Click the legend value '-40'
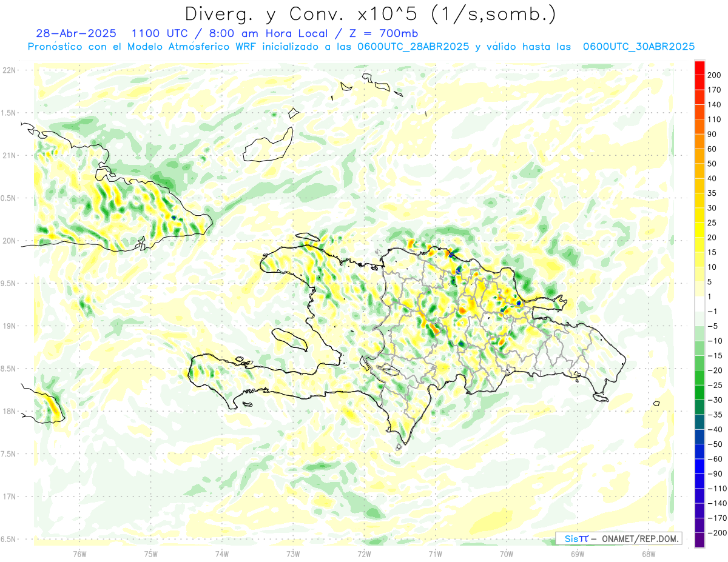 [x=714, y=430]
